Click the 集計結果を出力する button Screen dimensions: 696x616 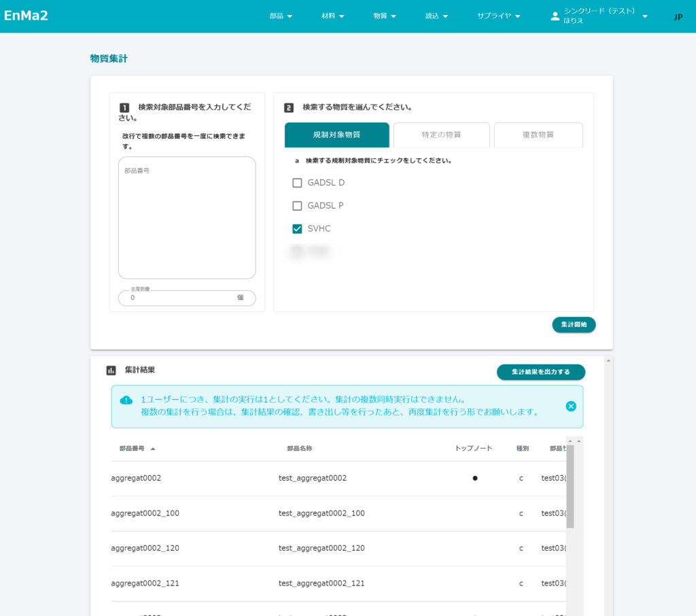point(540,372)
